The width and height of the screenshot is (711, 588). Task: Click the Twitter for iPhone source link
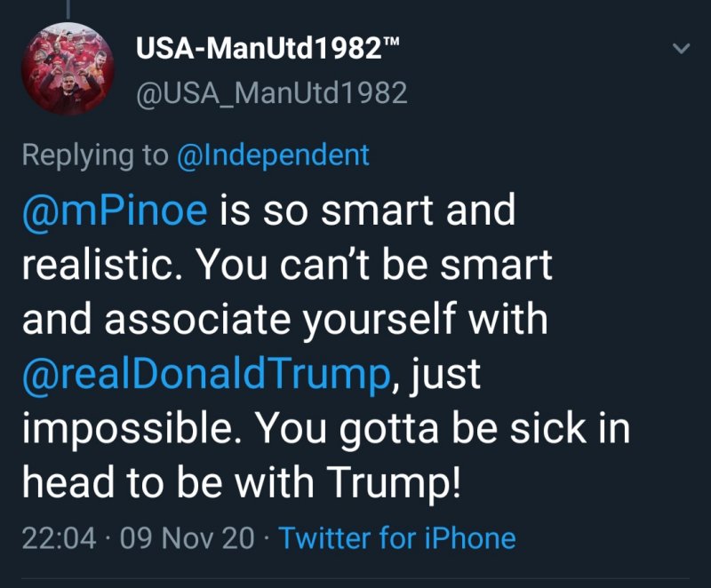click(x=397, y=537)
